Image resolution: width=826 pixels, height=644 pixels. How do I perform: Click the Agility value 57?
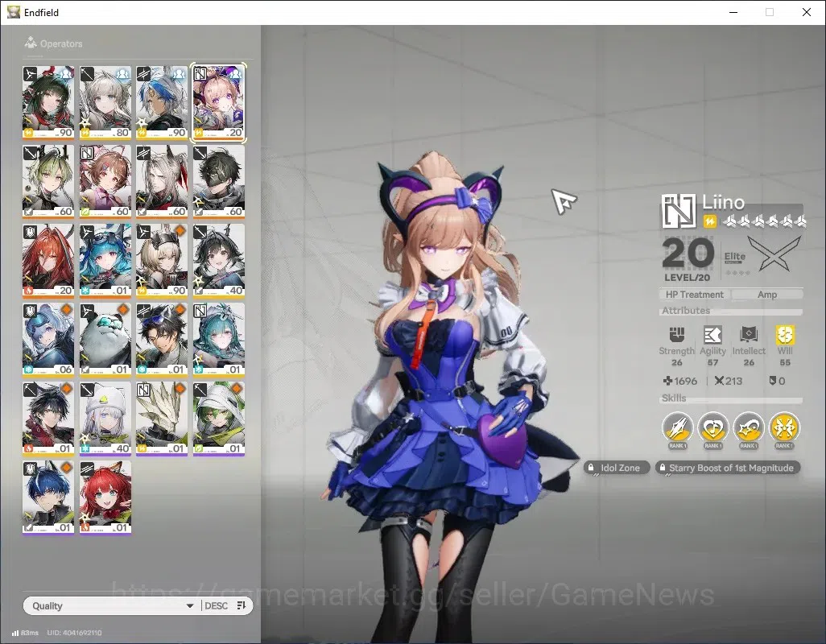[x=712, y=363]
